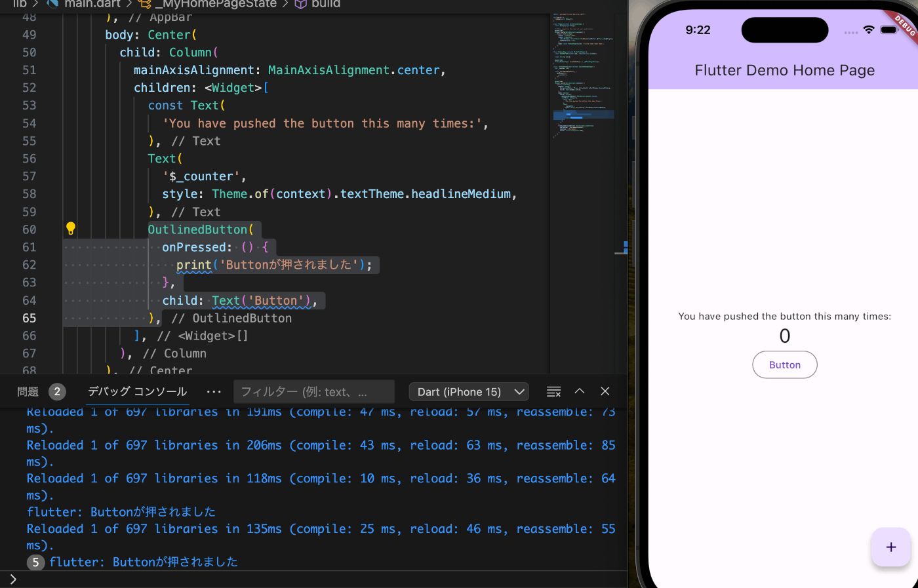Click the MainAxisAlignment.center value

click(x=354, y=70)
